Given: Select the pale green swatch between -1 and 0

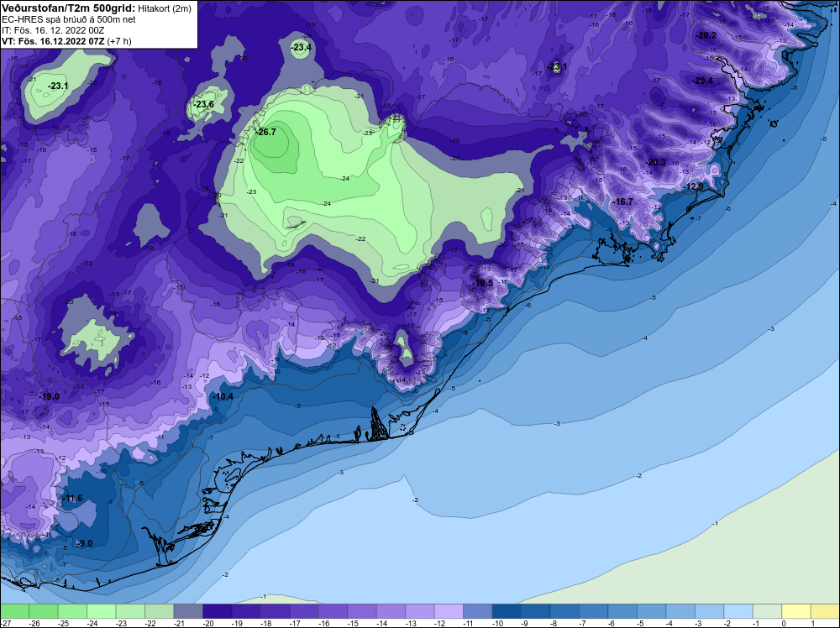Looking at the screenshot, I should pyautogui.click(x=767, y=611).
